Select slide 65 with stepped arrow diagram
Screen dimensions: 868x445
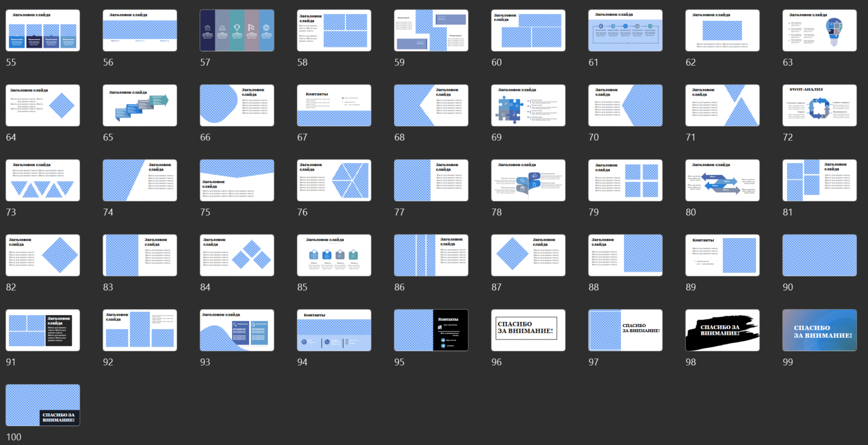140,106
